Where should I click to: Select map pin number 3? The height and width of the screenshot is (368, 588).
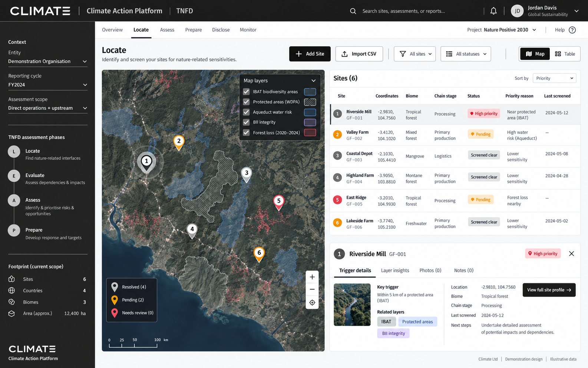pos(247,174)
